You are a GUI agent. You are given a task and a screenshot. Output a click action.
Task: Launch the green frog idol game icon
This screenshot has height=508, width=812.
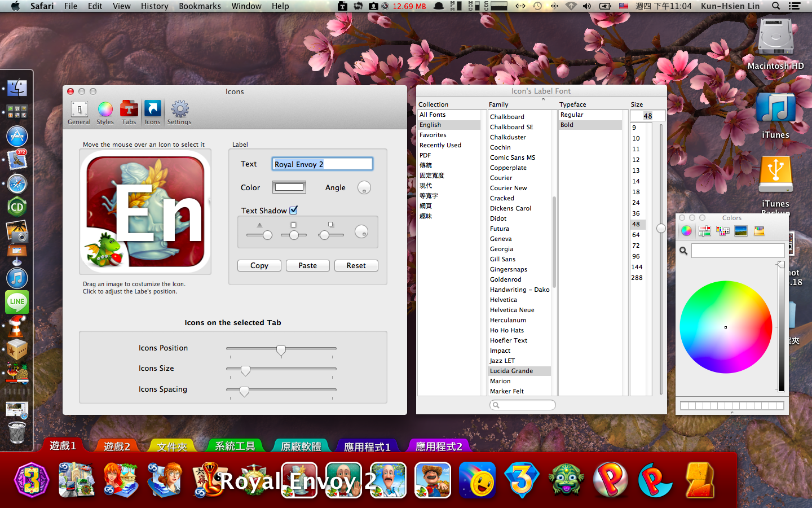point(566,480)
